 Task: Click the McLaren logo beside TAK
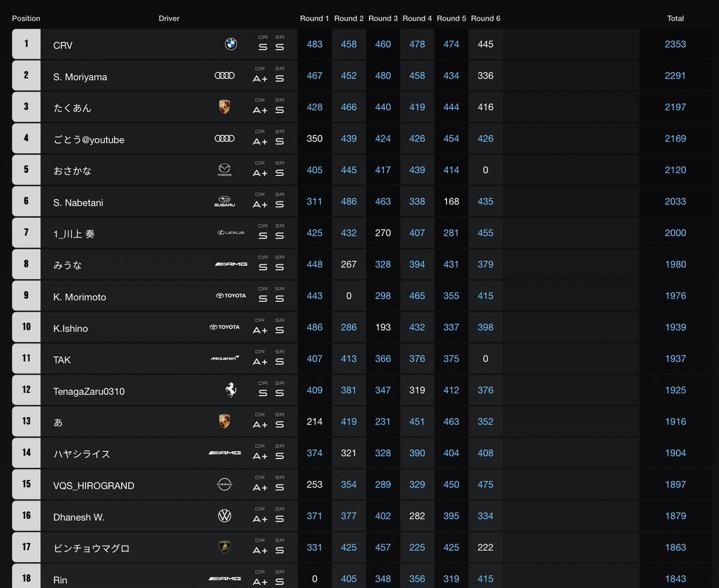point(225,358)
